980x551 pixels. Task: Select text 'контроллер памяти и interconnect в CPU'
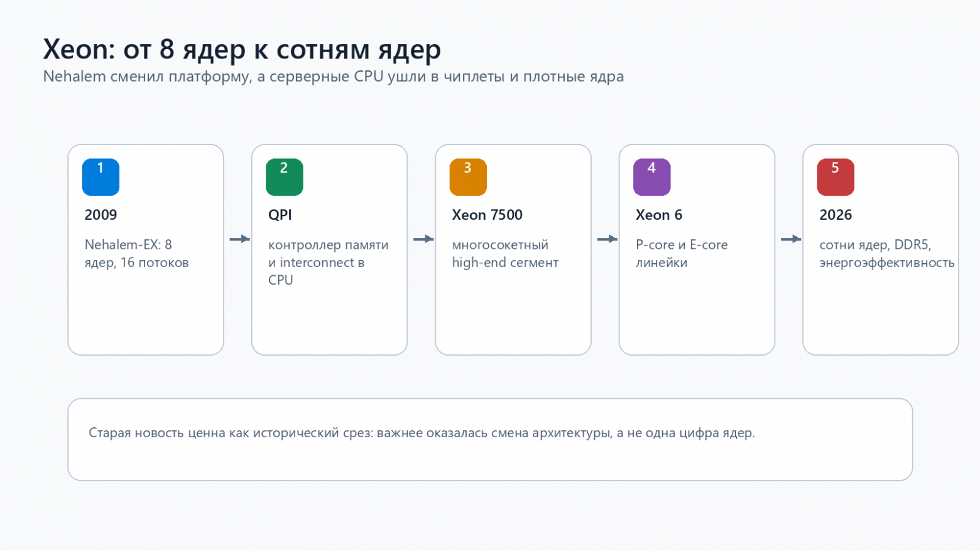click(x=328, y=263)
